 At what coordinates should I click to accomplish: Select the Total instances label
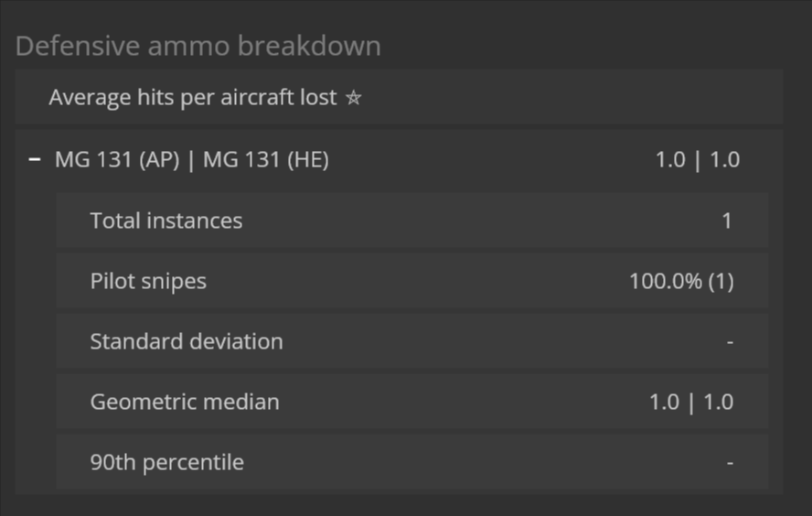tap(166, 220)
